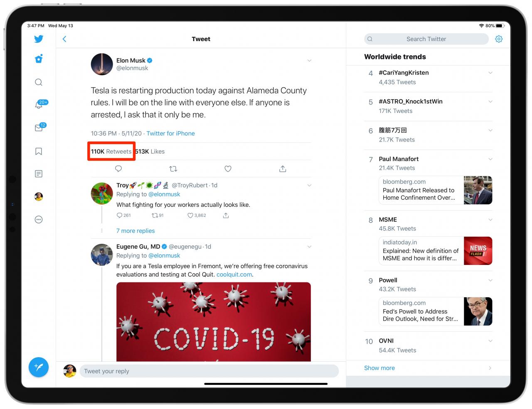Open the 7 more replies link
Screen dimensions: 532x409
135,231
